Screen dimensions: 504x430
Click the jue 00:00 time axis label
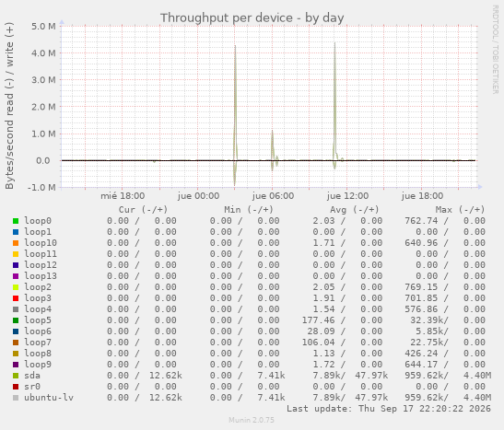tap(198, 196)
